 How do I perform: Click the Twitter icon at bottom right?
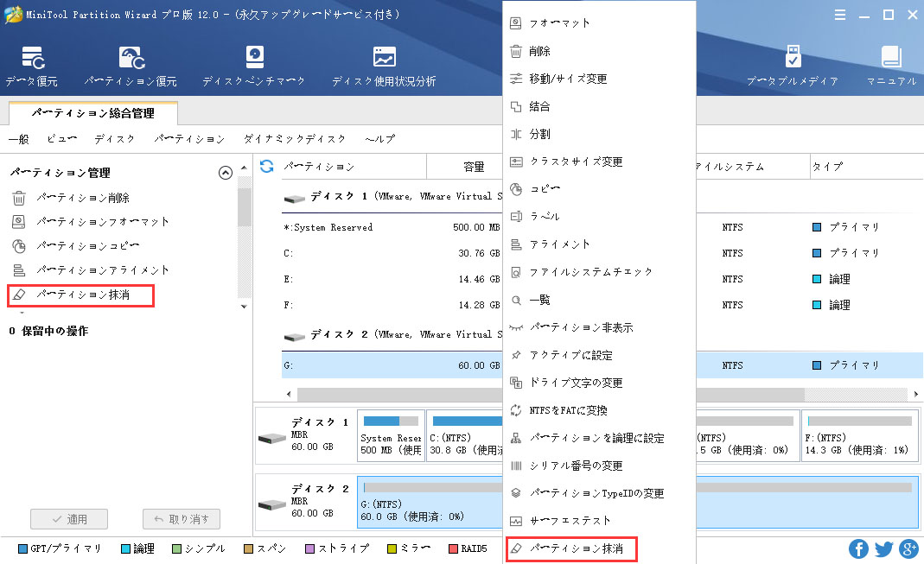click(883, 548)
